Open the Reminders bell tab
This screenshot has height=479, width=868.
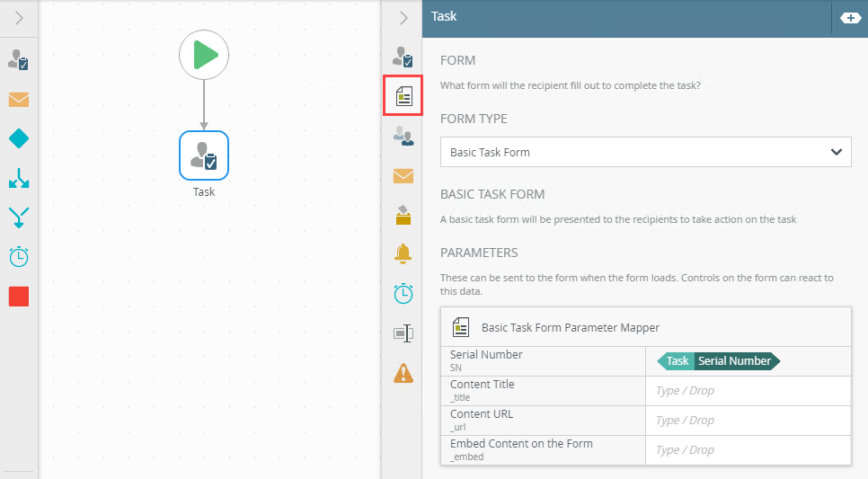pyautogui.click(x=403, y=254)
